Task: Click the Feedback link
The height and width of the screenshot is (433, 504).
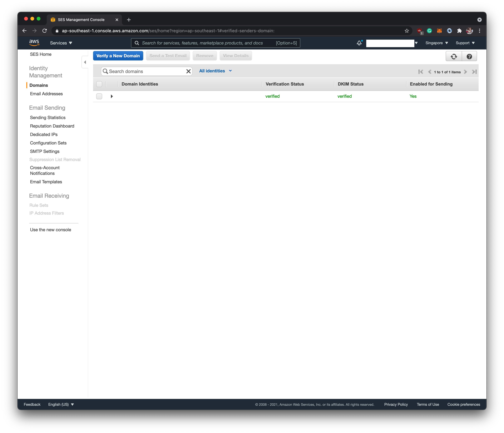Action: pyautogui.click(x=32, y=404)
